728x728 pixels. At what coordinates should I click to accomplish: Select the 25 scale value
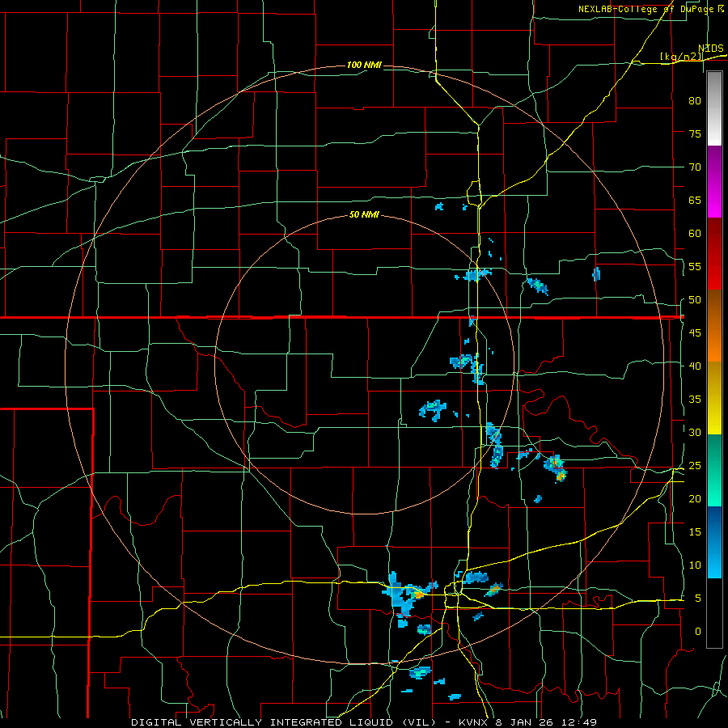click(695, 465)
